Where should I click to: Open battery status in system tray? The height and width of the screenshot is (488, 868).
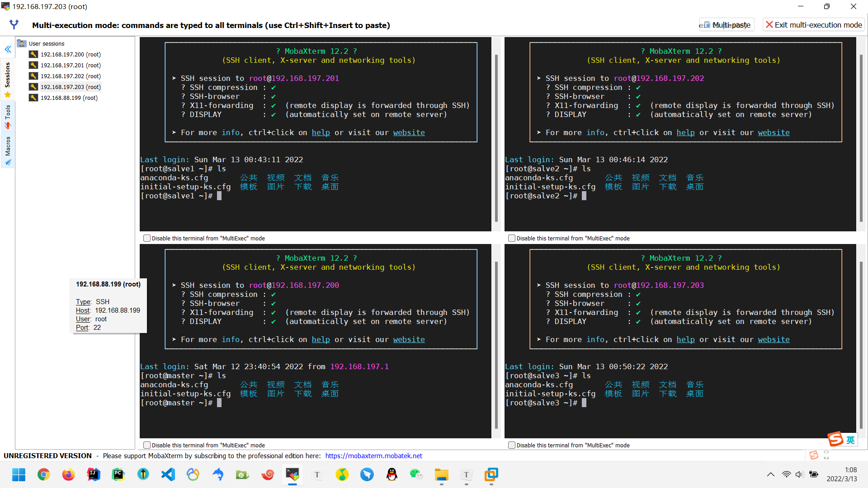point(813,474)
